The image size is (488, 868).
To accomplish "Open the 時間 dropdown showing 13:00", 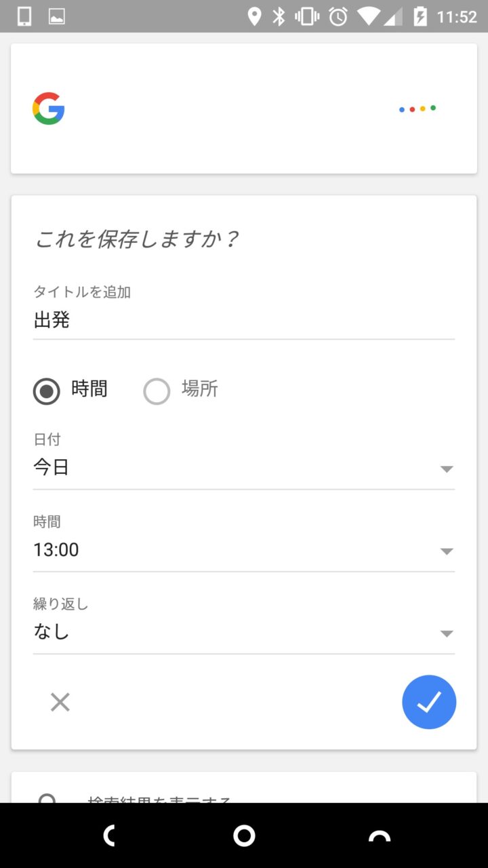I will pos(243,550).
